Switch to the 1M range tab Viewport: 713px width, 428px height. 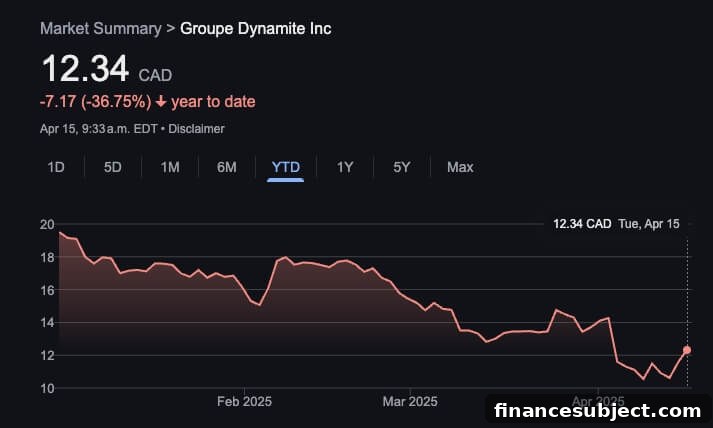[170, 167]
